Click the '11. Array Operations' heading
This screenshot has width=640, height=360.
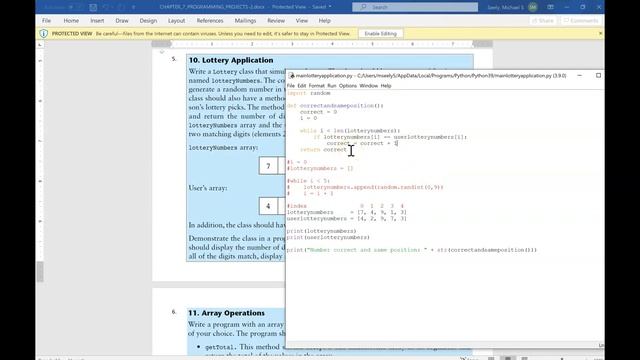click(x=227, y=313)
